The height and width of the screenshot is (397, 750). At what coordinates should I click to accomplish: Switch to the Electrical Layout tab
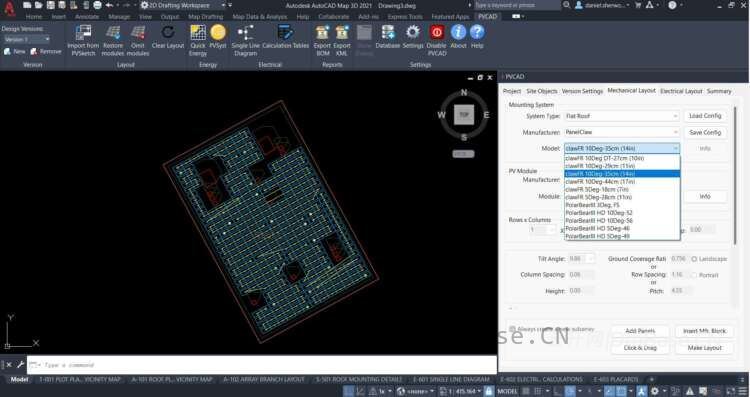point(681,91)
